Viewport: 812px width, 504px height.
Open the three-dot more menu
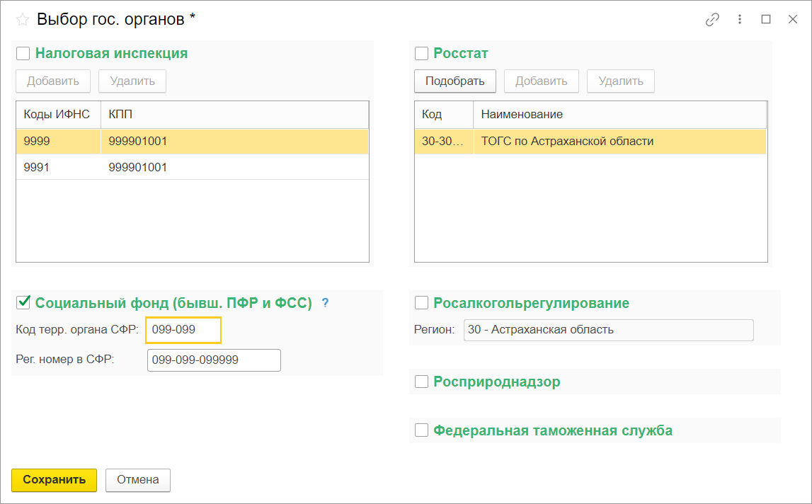pyautogui.click(x=740, y=20)
